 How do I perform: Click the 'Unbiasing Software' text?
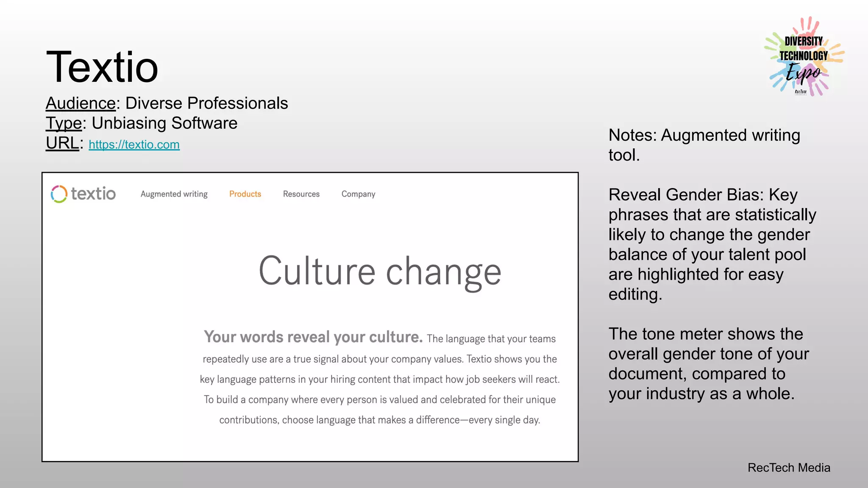[x=164, y=123]
